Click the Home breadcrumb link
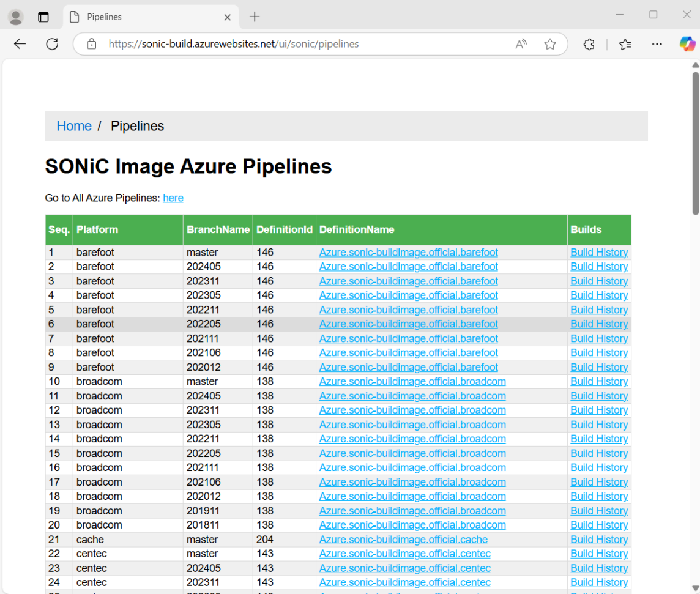 pos(74,126)
